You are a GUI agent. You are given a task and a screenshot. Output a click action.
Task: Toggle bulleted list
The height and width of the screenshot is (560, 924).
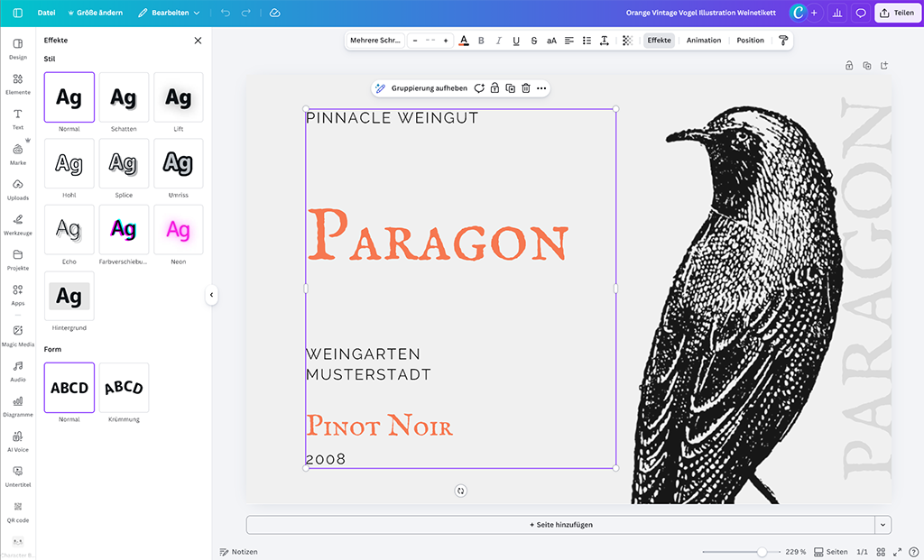[587, 40]
